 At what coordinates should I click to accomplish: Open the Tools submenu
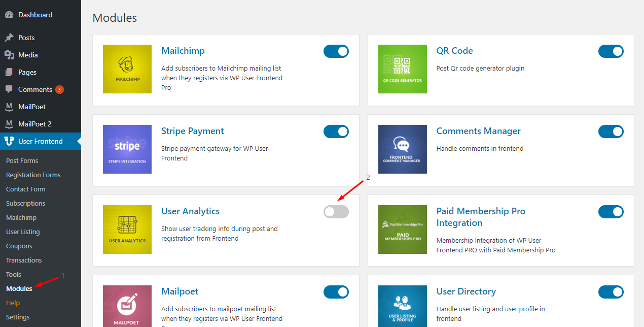[14, 274]
